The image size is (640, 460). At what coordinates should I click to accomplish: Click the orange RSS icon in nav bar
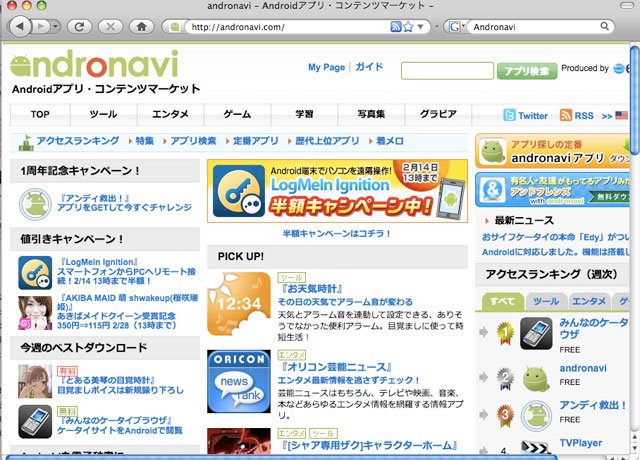tap(566, 116)
